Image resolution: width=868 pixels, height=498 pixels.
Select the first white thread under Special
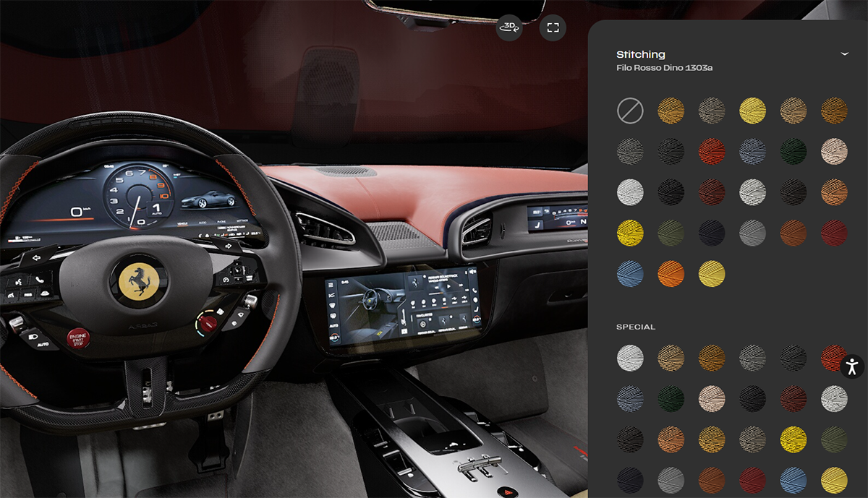point(630,358)
